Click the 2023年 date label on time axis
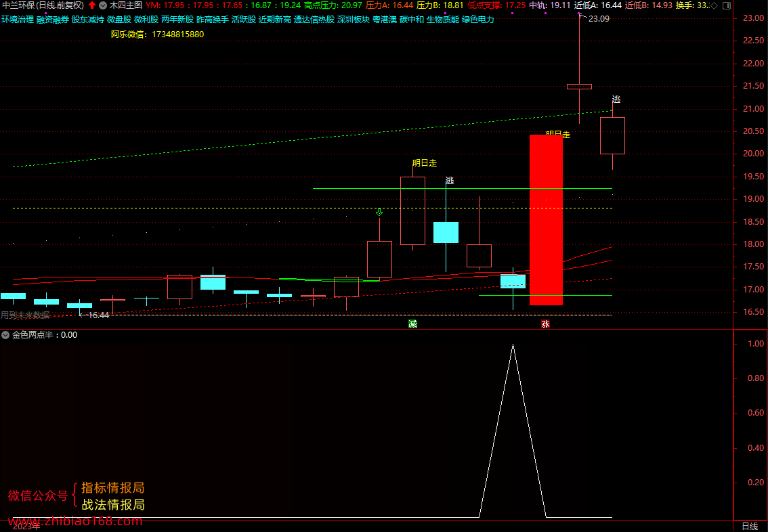Screen dimensions: 768x532 point(27,527)
